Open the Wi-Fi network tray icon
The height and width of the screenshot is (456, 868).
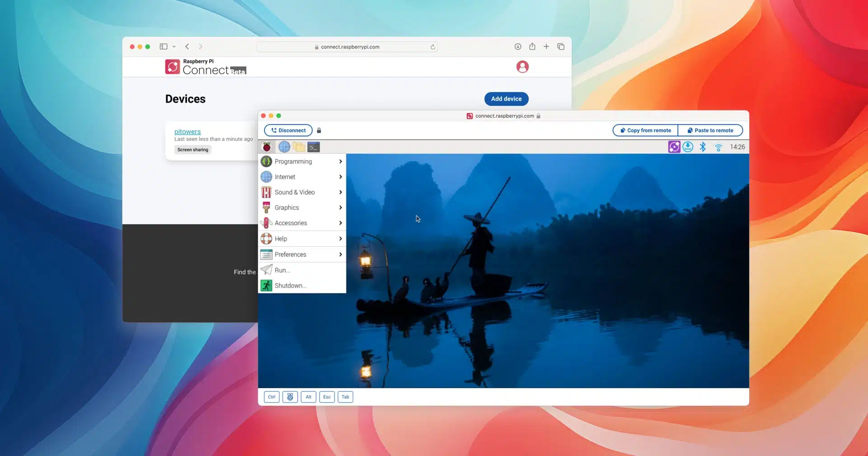[x=718, y=147]
